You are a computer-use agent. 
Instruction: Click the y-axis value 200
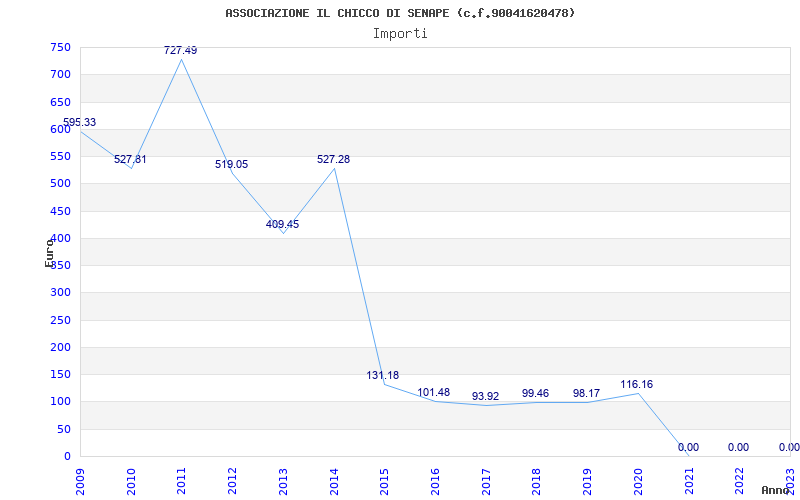tap(60, 347)
